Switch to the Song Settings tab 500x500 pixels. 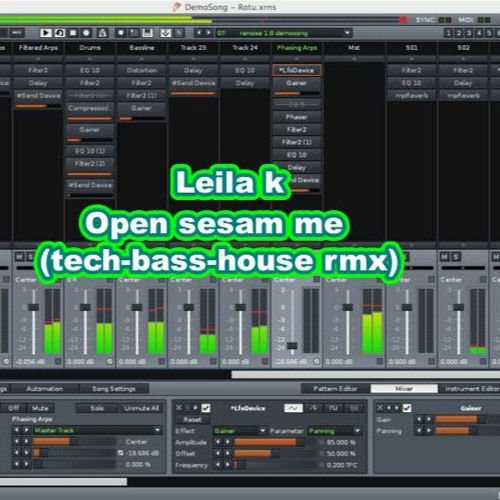(x=114, y=389)
